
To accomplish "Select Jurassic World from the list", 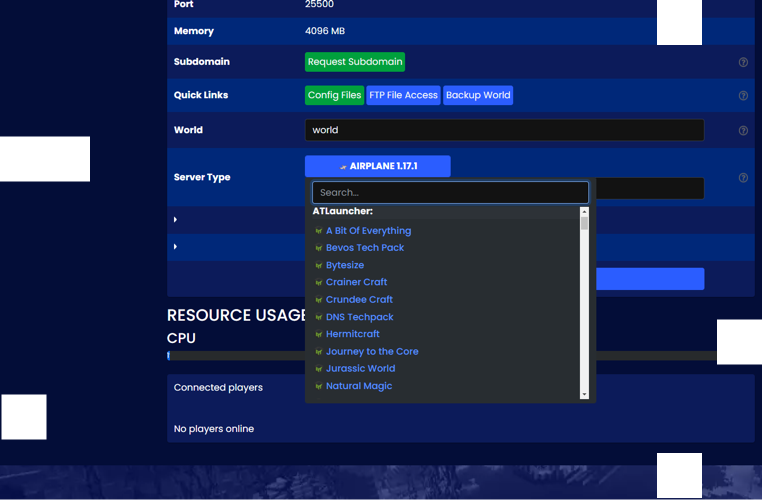I will pos(360,369).
